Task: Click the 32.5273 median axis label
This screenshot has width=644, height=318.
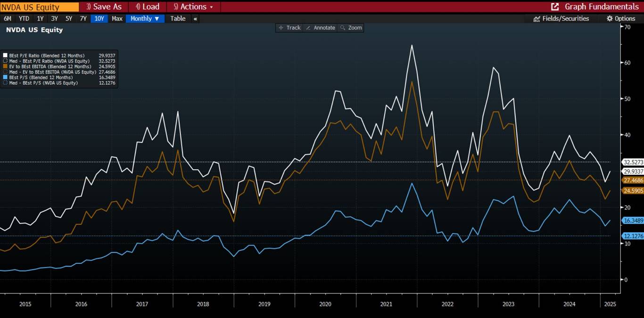Action: [633, 162]
